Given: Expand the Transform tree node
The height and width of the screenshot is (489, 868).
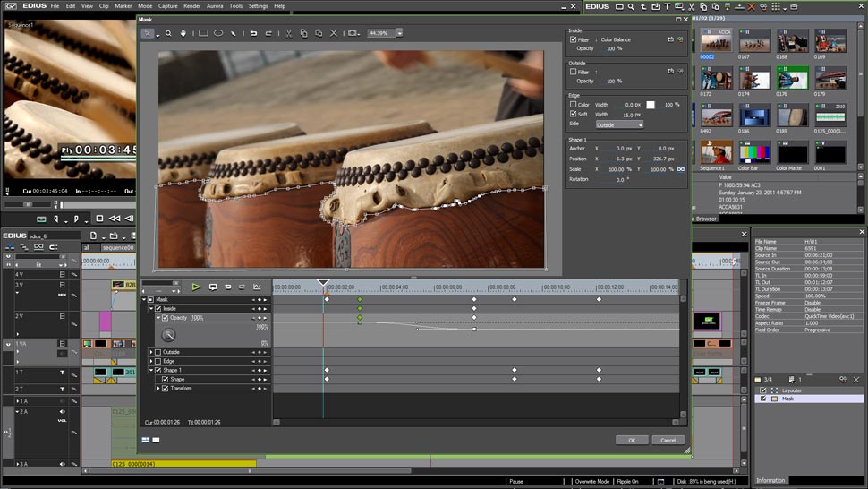Looking at the screenshot, I should click(x=158, y=389).
